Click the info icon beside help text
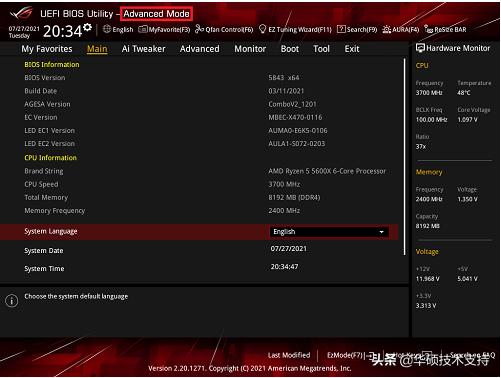The height and width of the screenshot is (378, 501). click(x=12, y=301)
